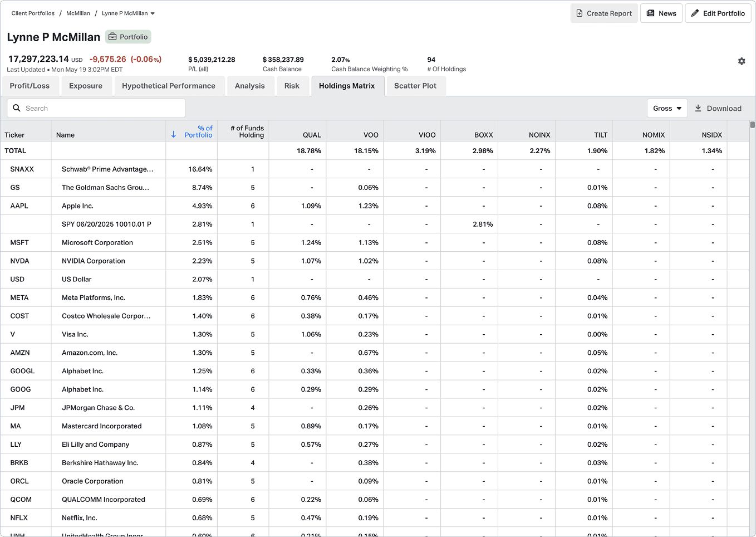Select the Hypothetical Performance tab
The height and width of the screenshot is (537, 756).
169,86
